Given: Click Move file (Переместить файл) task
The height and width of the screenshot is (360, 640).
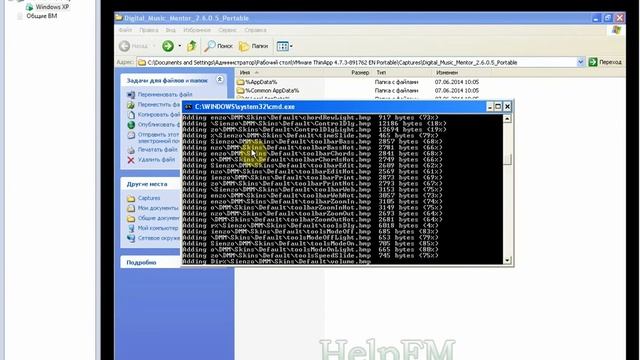Looking at the screenshot, I should pyautogui.click(x=159, y=104).
